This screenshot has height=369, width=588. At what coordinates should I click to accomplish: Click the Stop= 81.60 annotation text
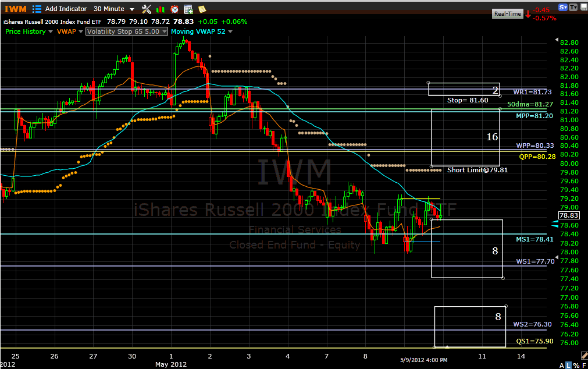(468, 100)
